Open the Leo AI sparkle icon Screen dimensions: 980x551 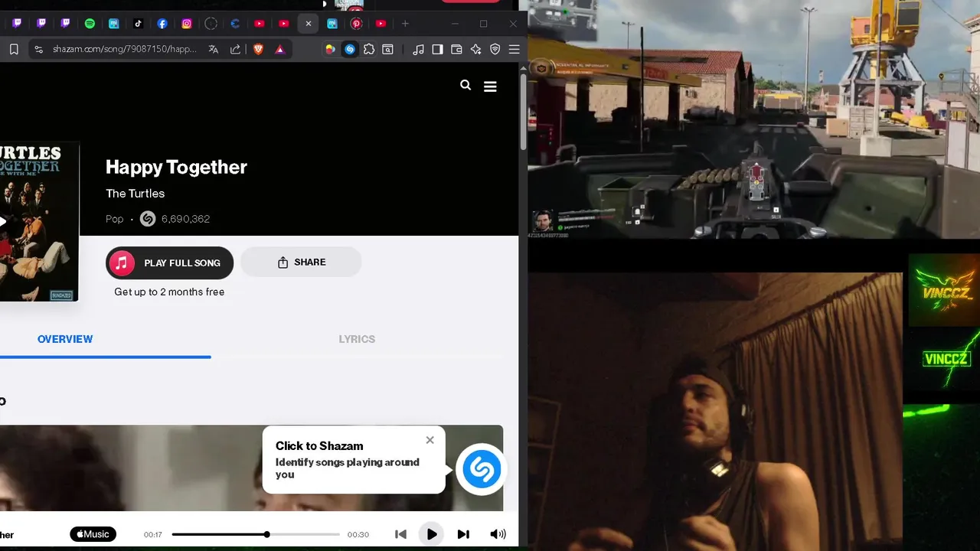click(475, 49)
